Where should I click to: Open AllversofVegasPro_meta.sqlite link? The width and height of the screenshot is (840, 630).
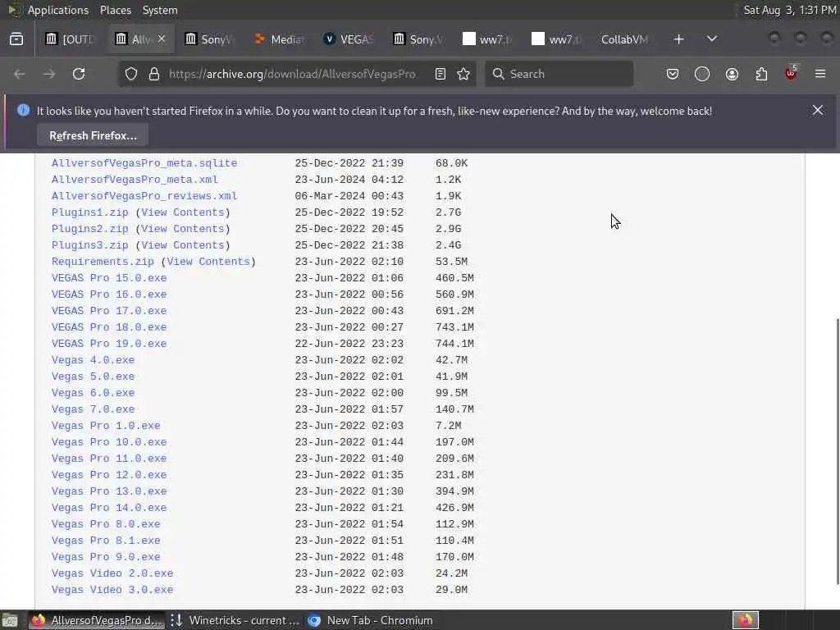144,163
